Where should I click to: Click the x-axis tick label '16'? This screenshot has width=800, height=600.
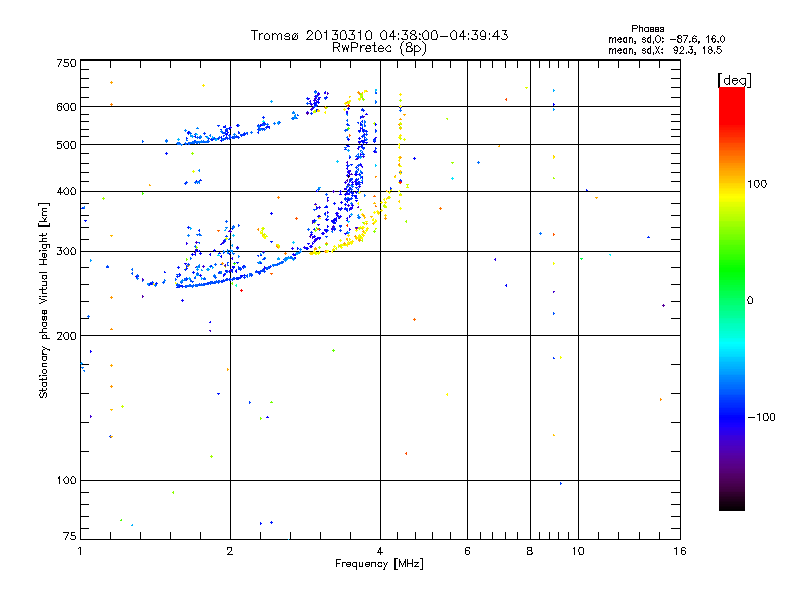(x=680, y=551)
